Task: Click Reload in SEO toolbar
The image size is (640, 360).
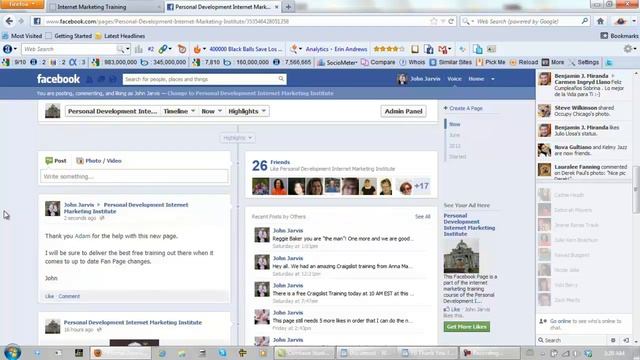Action: click(x=524, y=62)
